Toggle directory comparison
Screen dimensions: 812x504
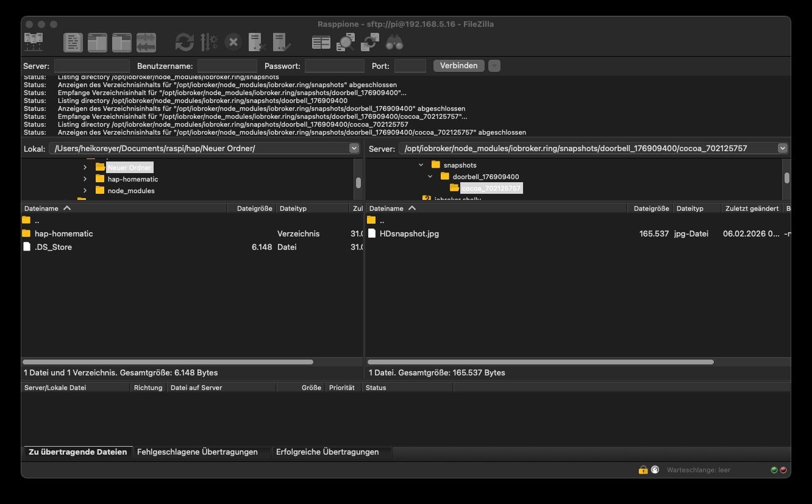[x=346, y=42]
